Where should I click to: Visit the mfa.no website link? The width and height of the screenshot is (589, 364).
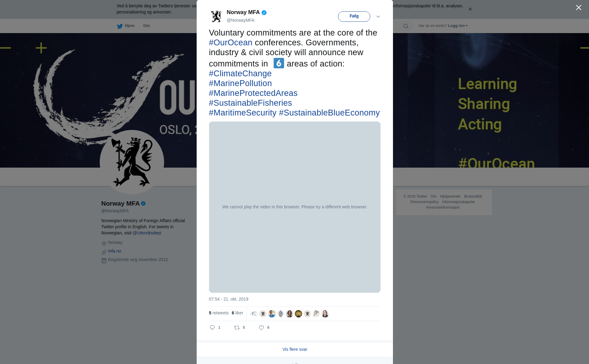point(114,251)
